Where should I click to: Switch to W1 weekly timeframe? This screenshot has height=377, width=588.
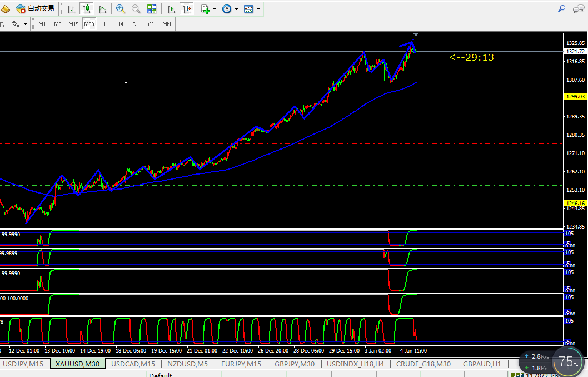point(152,24)
